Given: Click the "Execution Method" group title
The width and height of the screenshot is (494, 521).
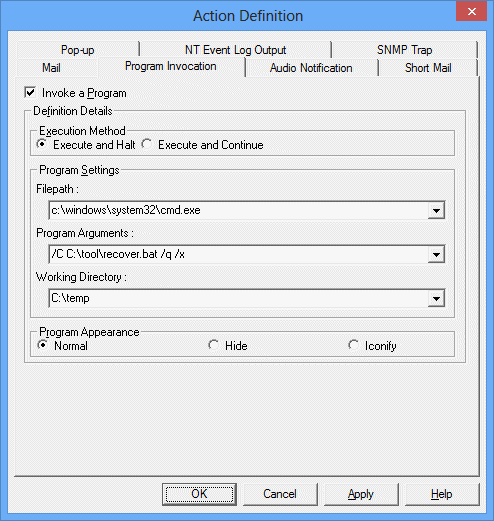Looking at the screenshot, I should [82, 131].
